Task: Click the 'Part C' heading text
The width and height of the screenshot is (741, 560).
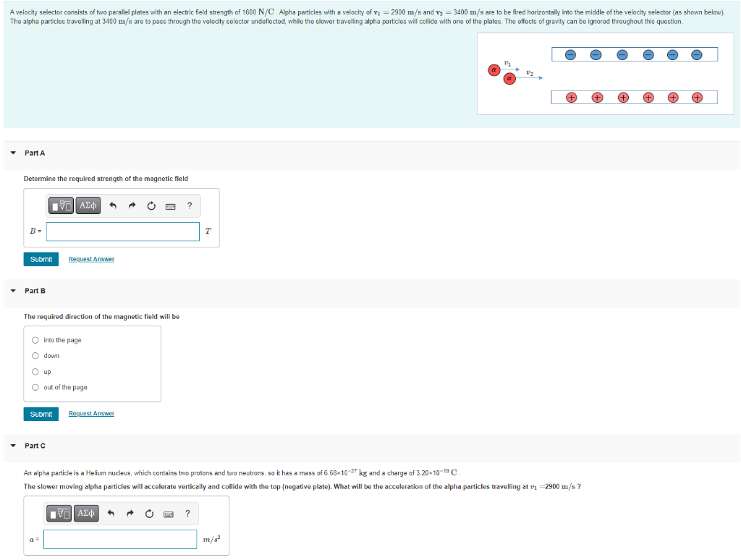Action: click(x=35, y=446)
